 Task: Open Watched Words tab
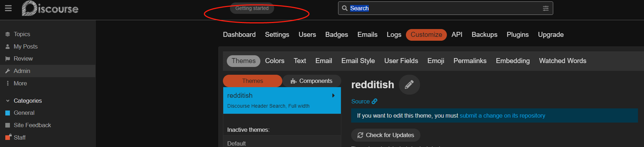562,61
